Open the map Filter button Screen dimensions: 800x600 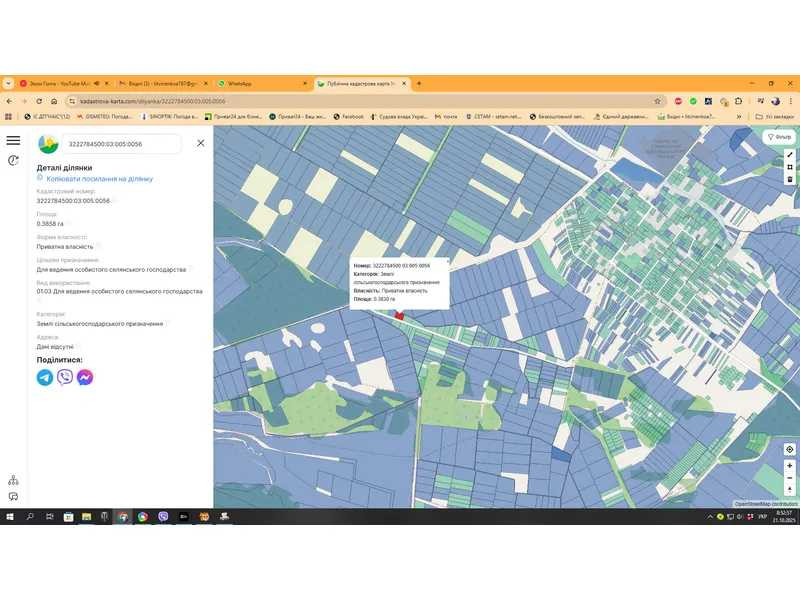click(778, 136)
